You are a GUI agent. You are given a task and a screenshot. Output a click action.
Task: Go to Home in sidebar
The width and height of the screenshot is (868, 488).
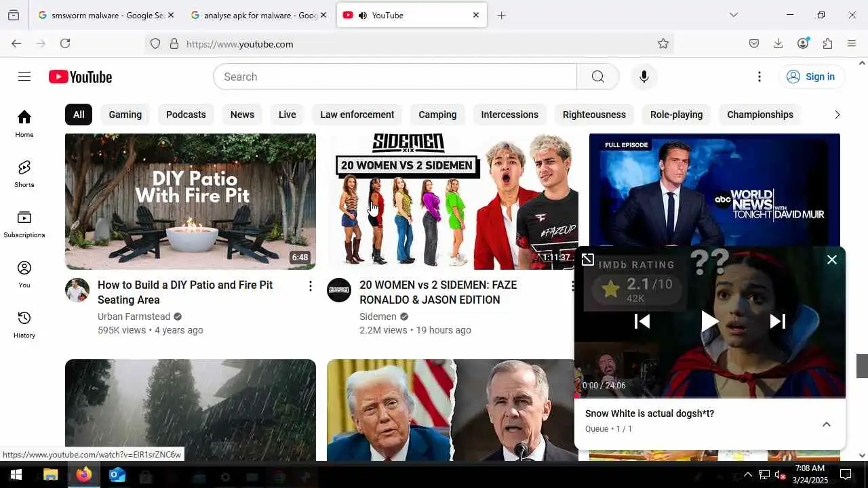tap(24, 123)
